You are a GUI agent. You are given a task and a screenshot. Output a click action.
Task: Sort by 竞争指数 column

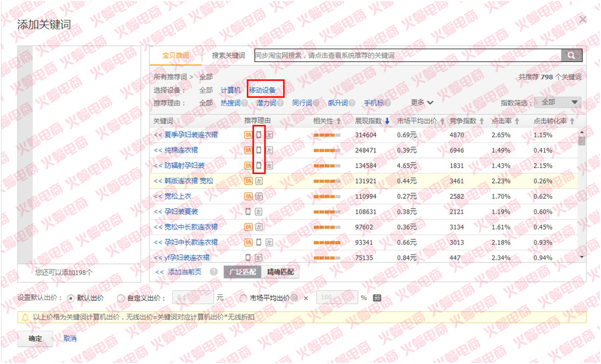point(466,121)
